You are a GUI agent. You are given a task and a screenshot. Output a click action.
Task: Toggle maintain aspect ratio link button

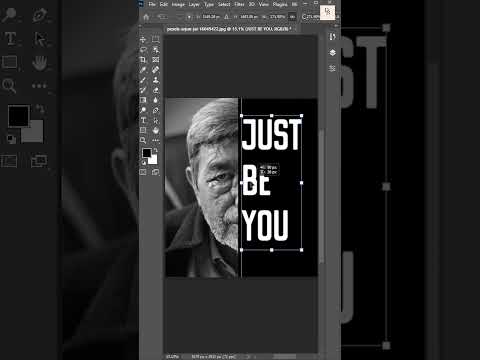pos(292,17)
